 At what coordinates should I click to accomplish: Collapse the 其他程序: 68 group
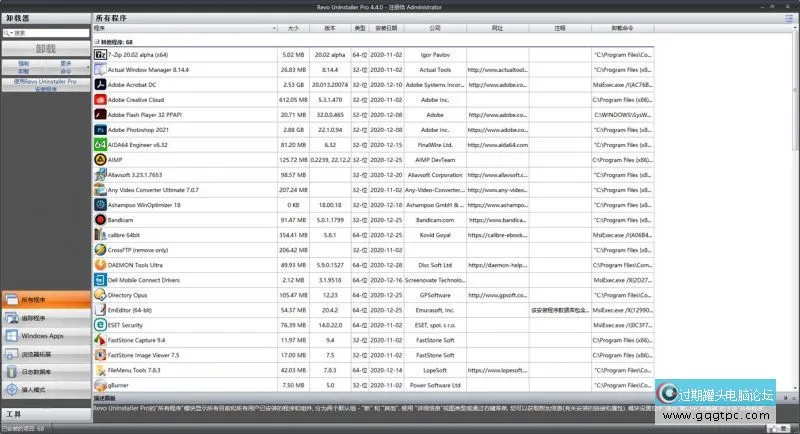click(97, 41)
